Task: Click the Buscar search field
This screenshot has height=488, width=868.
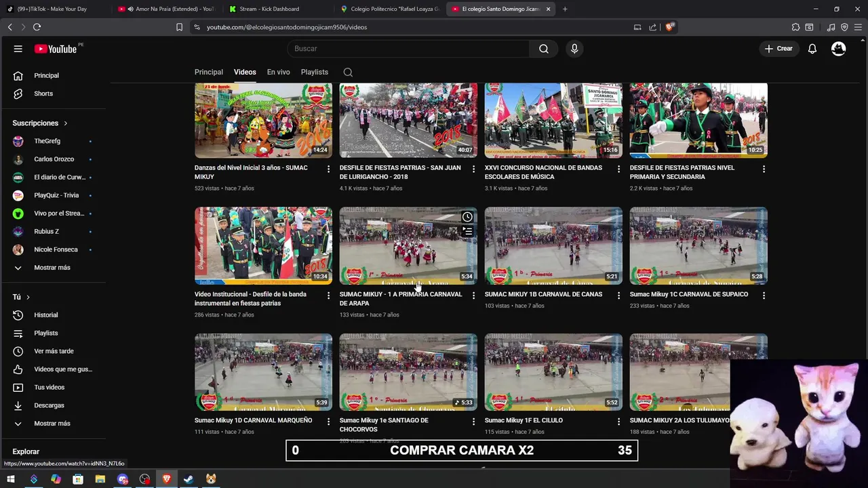Action: (408, 49)
